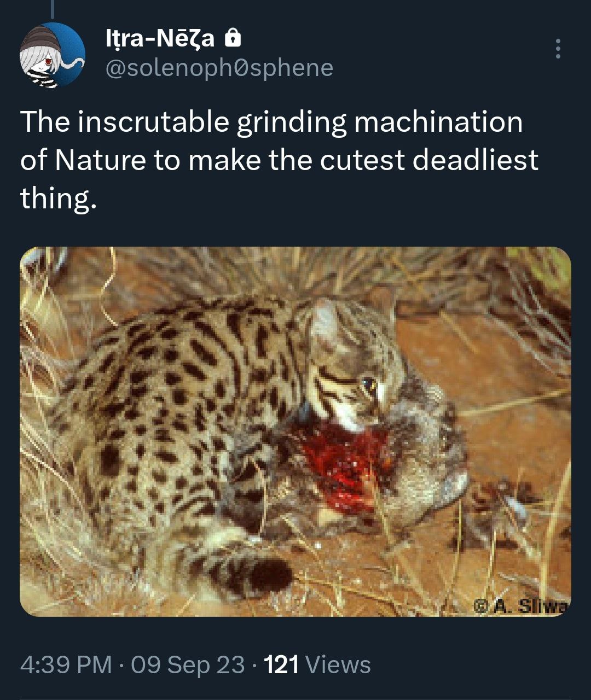591x700 pixels.
Task: Click the word "machination" in the tweet
Action: [x=438, y=121]
